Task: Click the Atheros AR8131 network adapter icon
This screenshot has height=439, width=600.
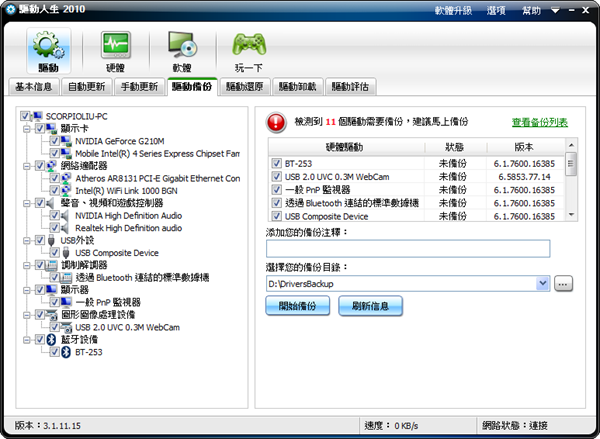Action: coord(66,178)
